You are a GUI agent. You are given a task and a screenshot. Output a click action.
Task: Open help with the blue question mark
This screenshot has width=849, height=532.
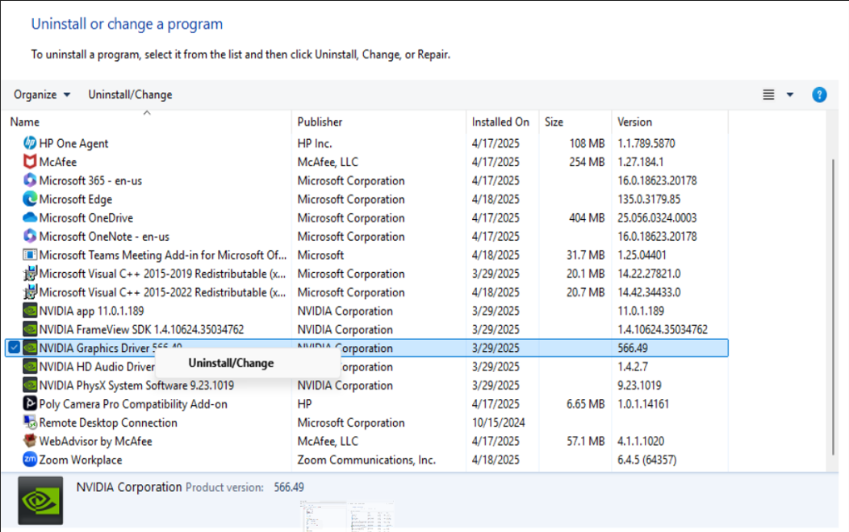coord(819,95)
